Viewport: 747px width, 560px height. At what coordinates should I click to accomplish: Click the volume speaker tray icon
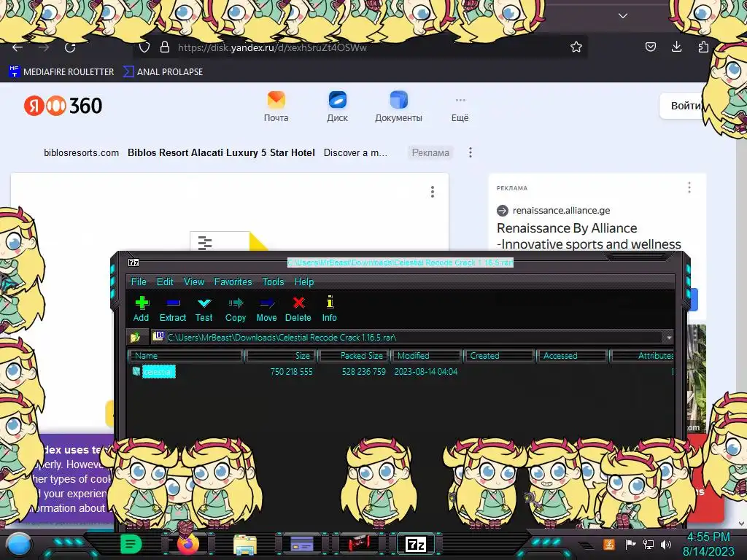tap(666, 544)
